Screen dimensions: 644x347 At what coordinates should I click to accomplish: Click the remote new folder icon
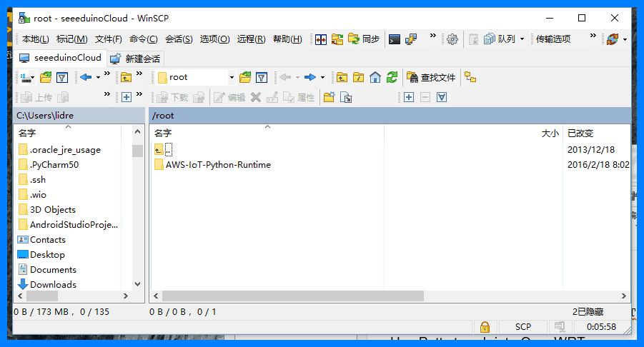pos(329,97)
